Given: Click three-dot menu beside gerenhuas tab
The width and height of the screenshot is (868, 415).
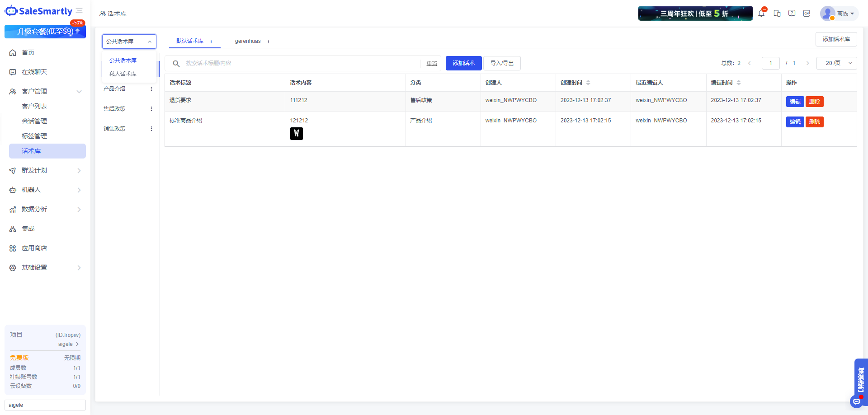Looking at the screenshot, I should [269, 42].
